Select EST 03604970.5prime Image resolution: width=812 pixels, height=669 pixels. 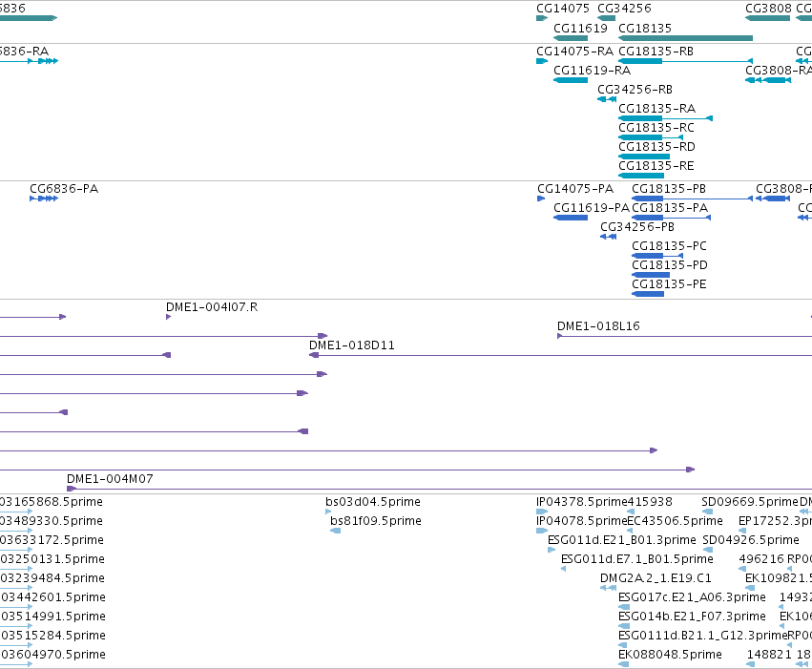click(x=52, y=656)
